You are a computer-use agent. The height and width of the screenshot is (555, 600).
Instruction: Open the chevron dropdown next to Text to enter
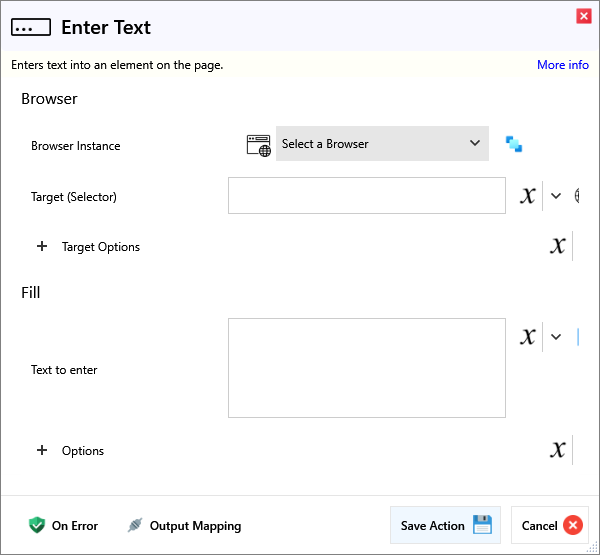(556, 337)
